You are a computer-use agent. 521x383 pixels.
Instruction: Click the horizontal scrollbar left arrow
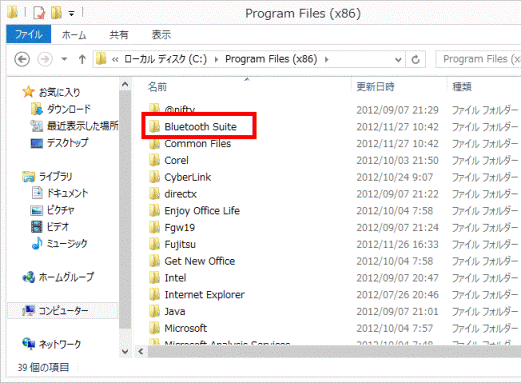click(141, 351)
